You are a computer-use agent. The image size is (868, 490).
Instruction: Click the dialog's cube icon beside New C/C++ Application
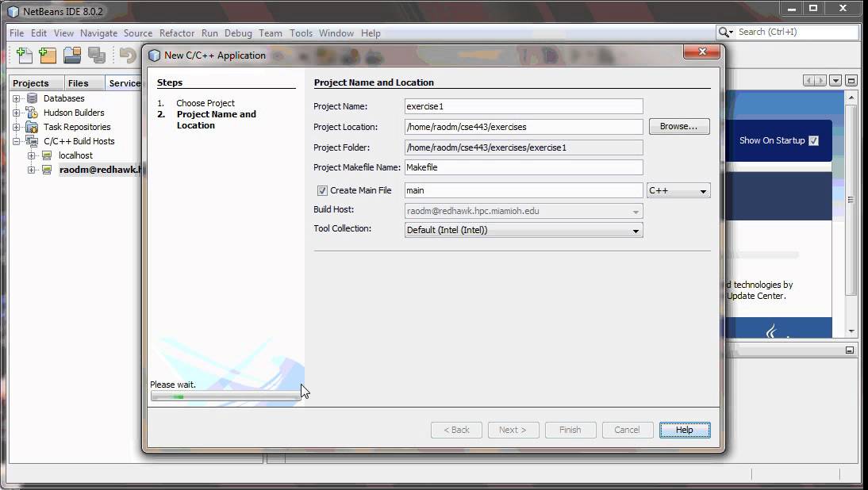(x=155, y=56)
